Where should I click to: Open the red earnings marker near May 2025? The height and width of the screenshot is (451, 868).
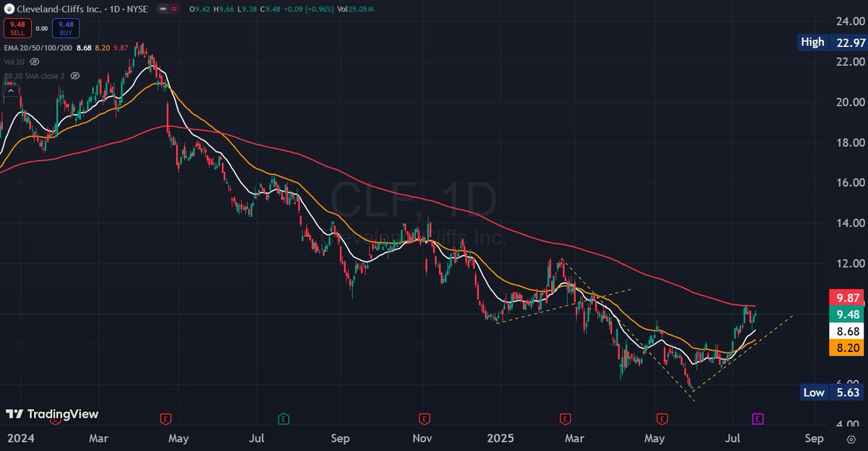pyautogui.click(x=661, y=418)
